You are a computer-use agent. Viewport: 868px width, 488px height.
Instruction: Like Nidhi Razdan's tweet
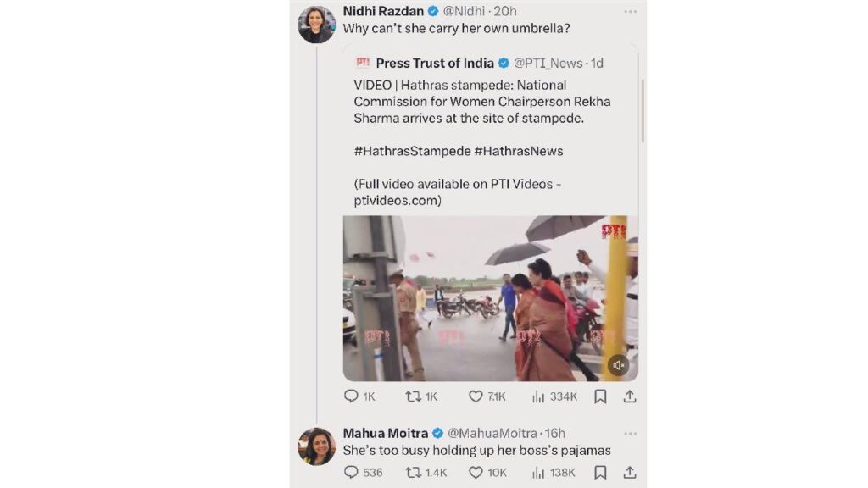[476, 396]
